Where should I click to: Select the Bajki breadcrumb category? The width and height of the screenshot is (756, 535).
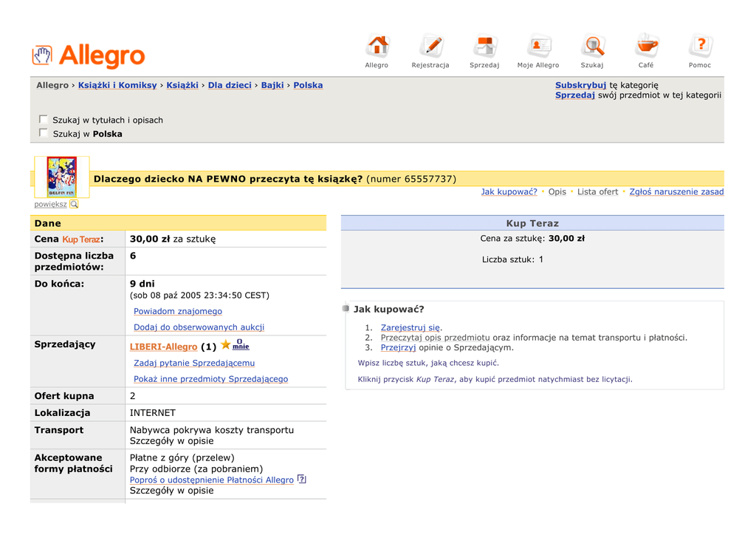point(272,85)
